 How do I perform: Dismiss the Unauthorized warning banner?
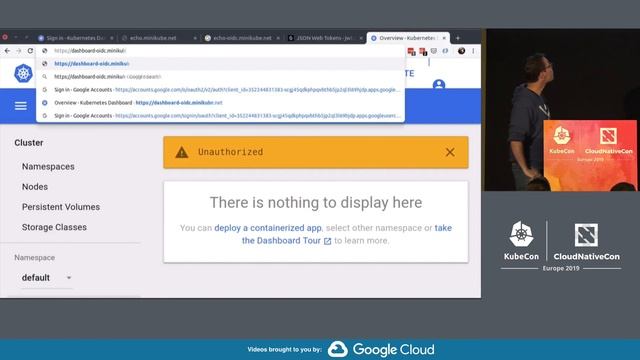[x=450, y=152]
